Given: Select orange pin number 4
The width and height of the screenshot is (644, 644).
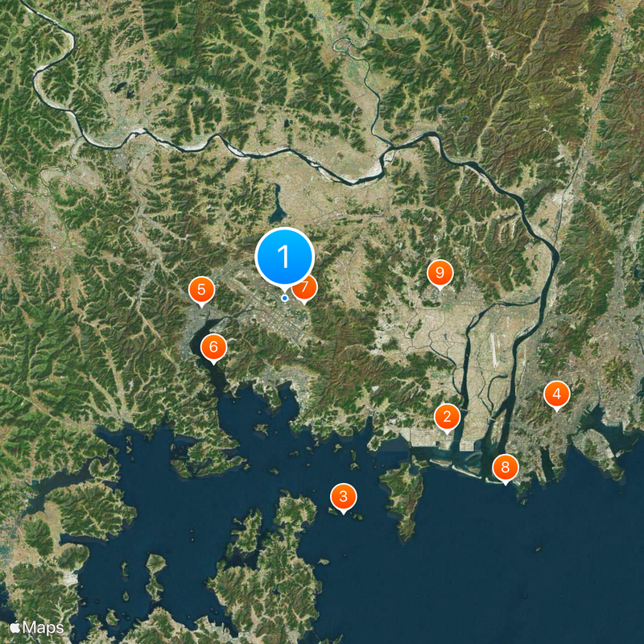Looking at the screenshot, I should (x=556, y=394).
